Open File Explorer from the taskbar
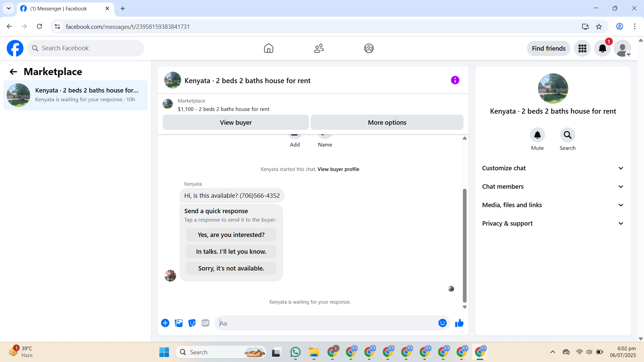This screenshot has height=362, width=644. tap(314, 352)
